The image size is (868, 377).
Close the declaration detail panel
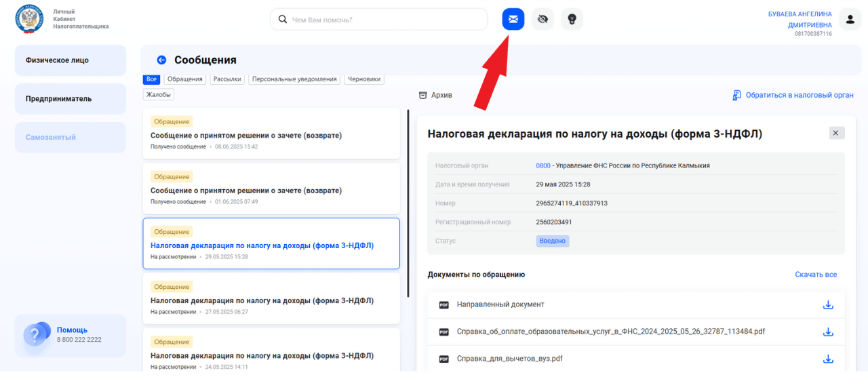837,133
